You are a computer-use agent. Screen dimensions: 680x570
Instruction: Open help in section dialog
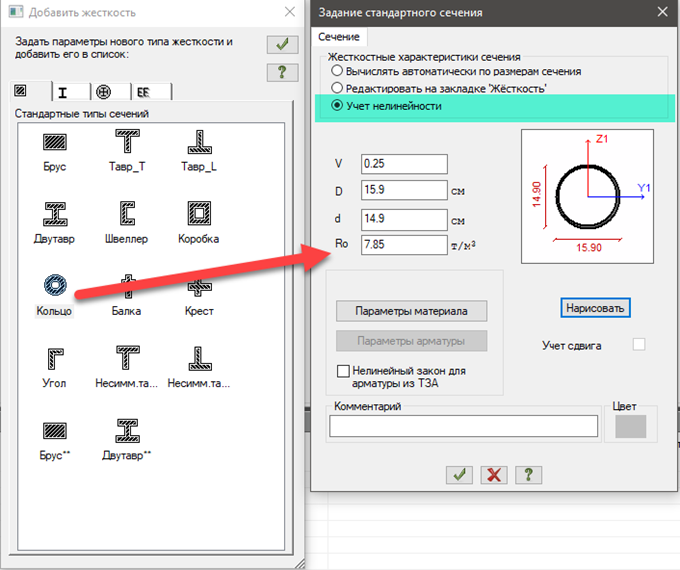[529, 475]
